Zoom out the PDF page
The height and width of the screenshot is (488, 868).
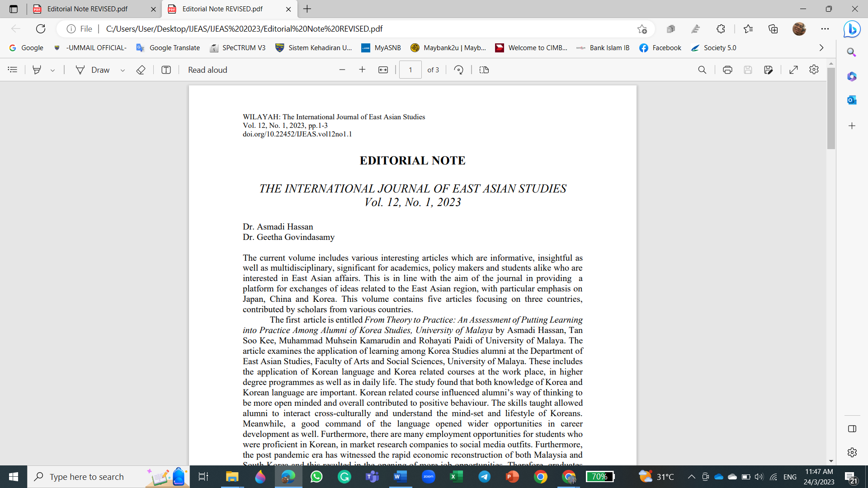[x=342, y=70]
